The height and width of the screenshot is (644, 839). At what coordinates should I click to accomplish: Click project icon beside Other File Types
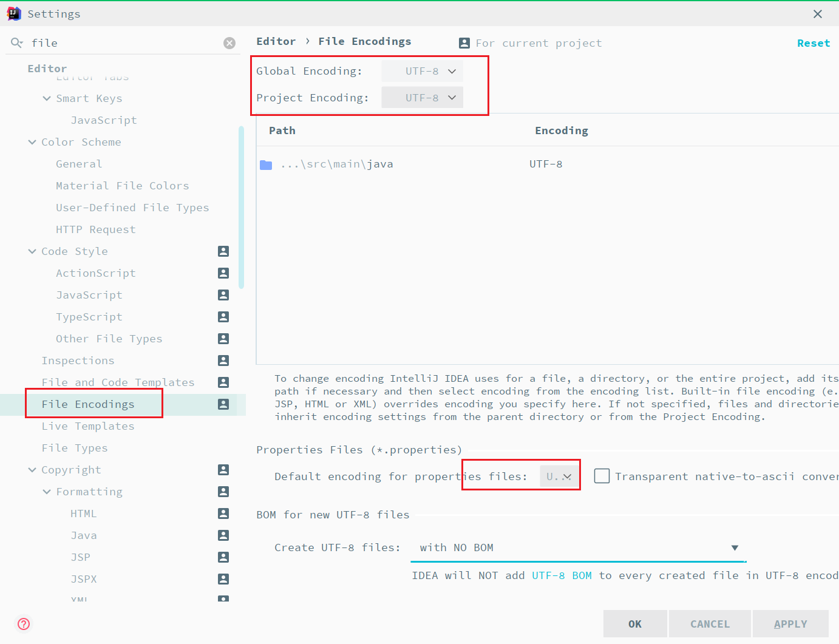[x=223, y=339]
